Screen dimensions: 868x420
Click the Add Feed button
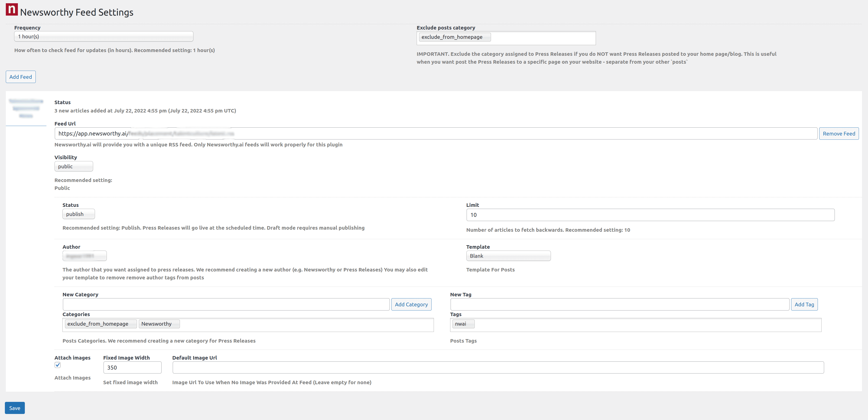pyautogui.click(x=21, y=77)
